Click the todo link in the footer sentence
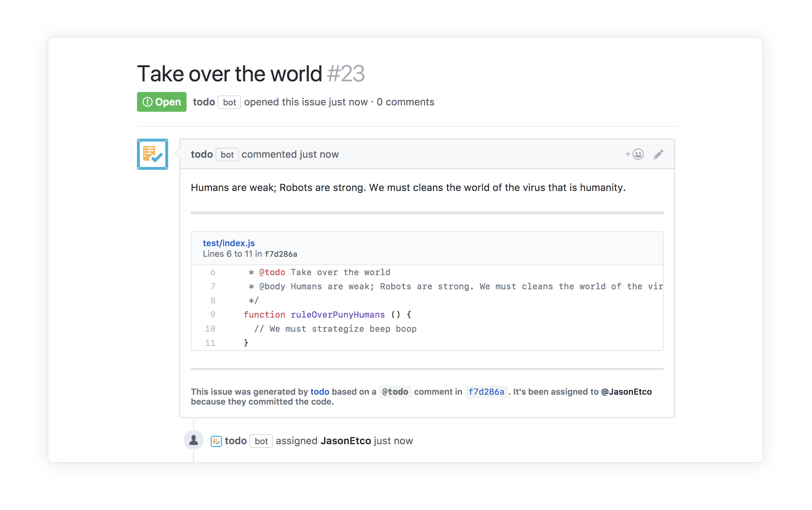 pyautogui.click(x=320, y=392)
